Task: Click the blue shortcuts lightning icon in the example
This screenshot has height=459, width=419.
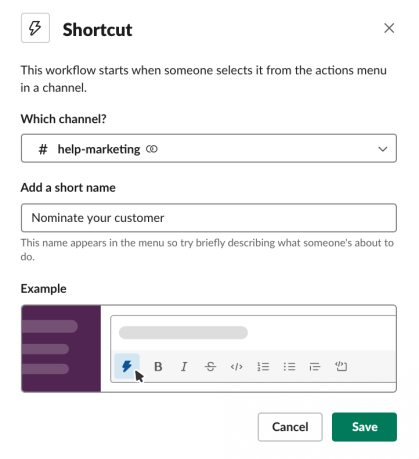Action: click(x=127, y=366)
